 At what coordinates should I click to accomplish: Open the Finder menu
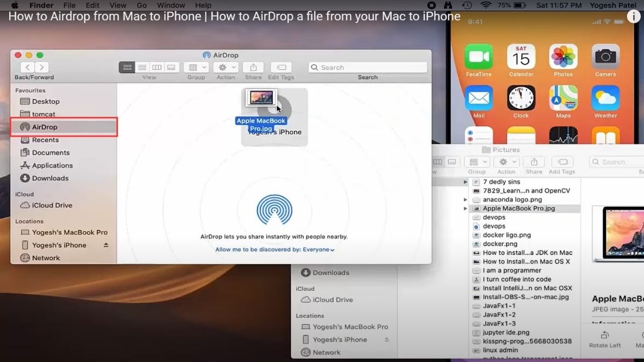(41, 5)
